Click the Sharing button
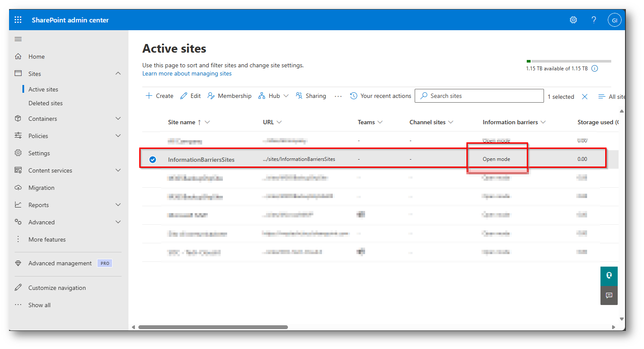Screen dimensions: 644x349 point(311,96)
